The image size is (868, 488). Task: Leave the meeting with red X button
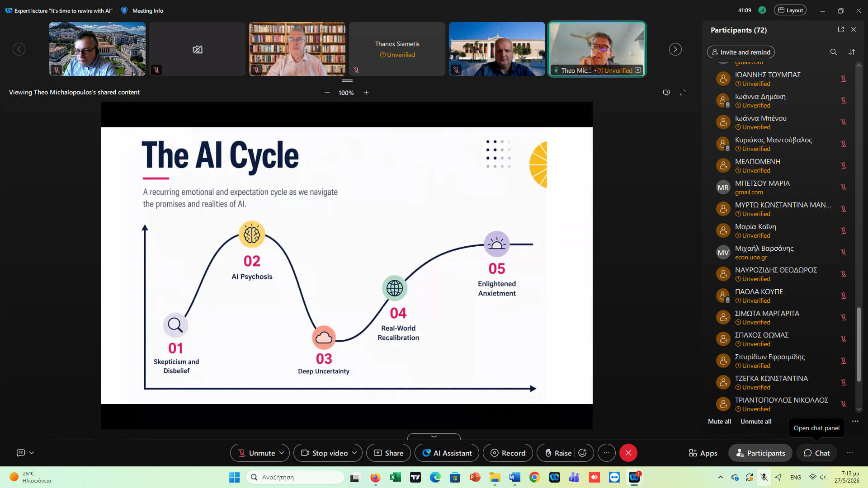(x=628, y=453)
